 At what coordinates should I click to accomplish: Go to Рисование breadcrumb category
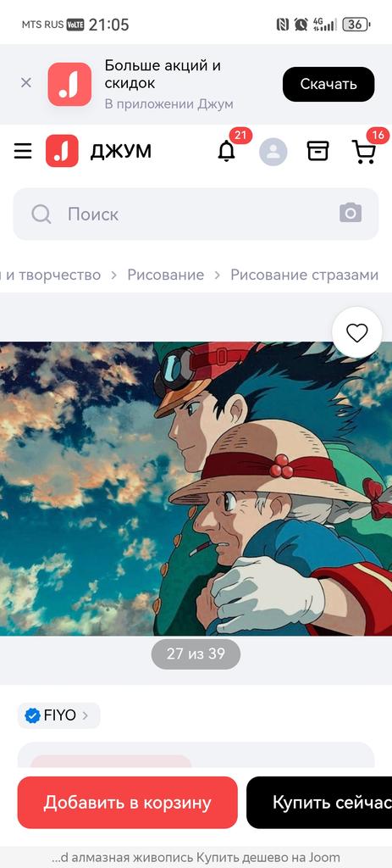(x=165, y=275)
